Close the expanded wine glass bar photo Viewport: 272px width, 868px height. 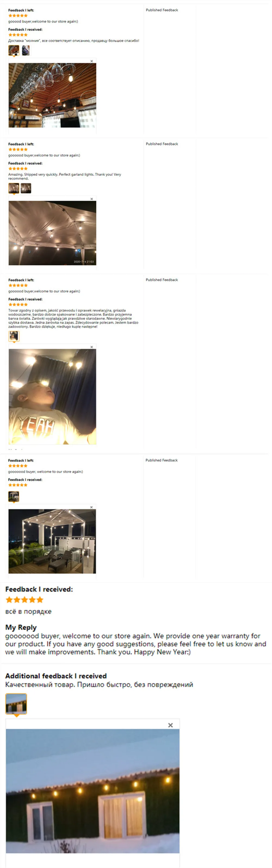coord(91,61)
